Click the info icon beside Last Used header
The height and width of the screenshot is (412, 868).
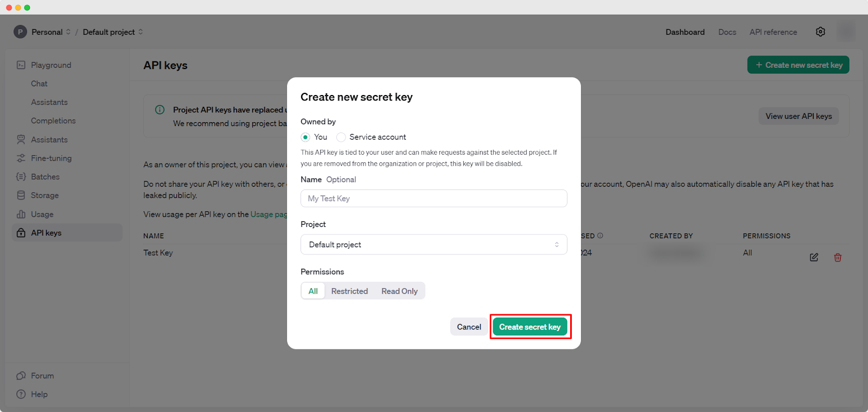click(x=600, y=236)
